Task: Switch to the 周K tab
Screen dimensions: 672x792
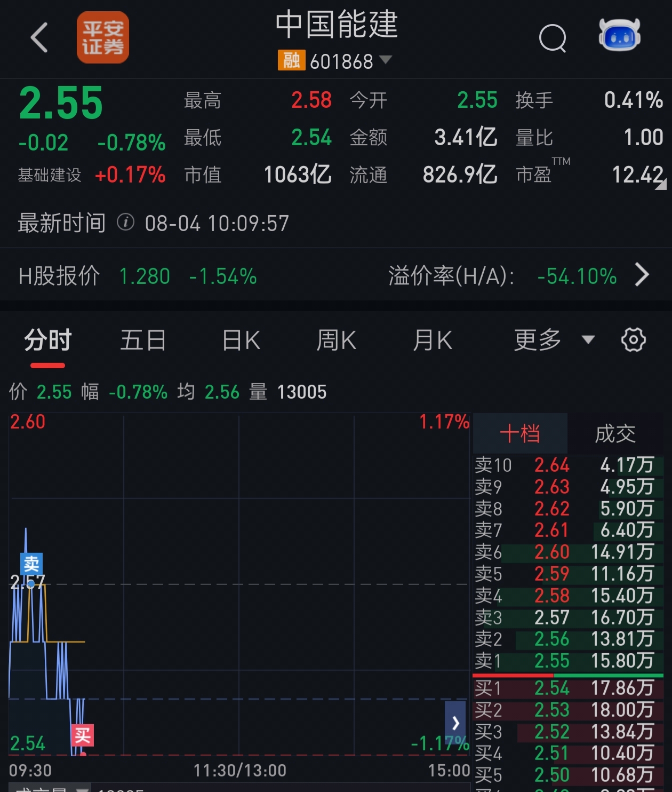Action: (337, 340)
